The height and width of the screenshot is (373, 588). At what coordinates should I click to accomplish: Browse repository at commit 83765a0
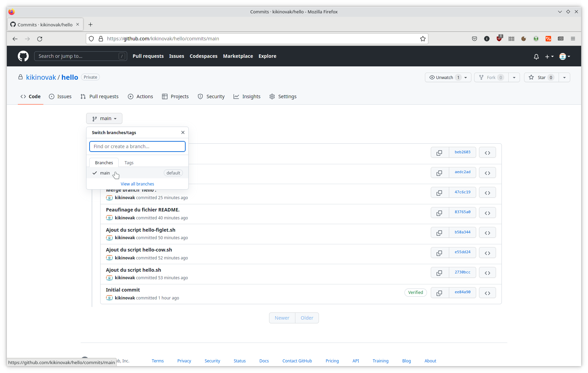[487, 213]
